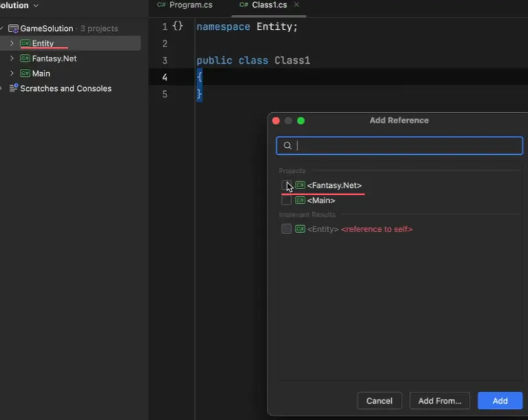Click the Entity project icon in dialog
The width and height of the screenshot is (528, 420).
click(x=300, y=229)
